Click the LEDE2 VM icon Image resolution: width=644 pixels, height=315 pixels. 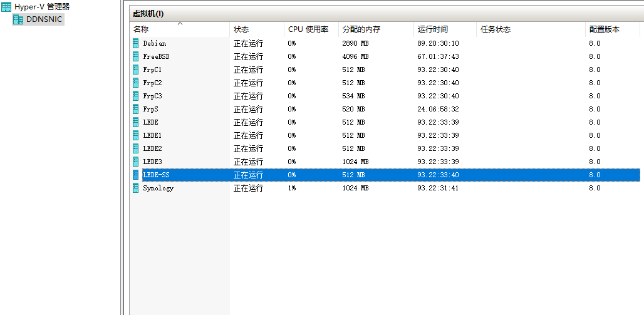point(136,148)
